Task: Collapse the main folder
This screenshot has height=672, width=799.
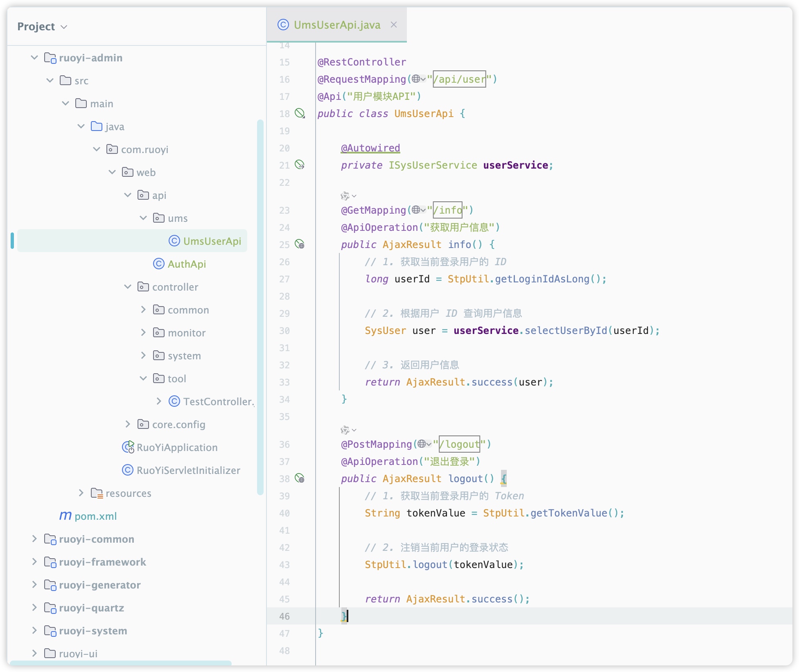Action: [65, 104]
